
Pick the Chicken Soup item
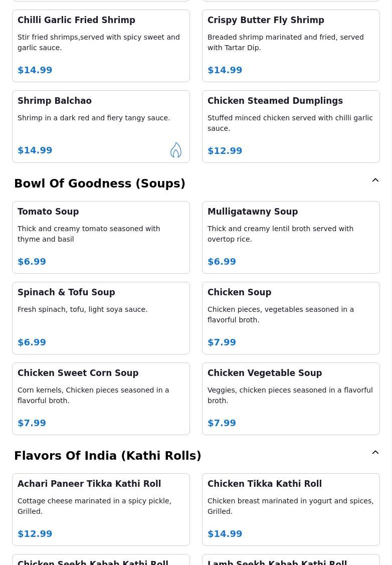(291, 318)
